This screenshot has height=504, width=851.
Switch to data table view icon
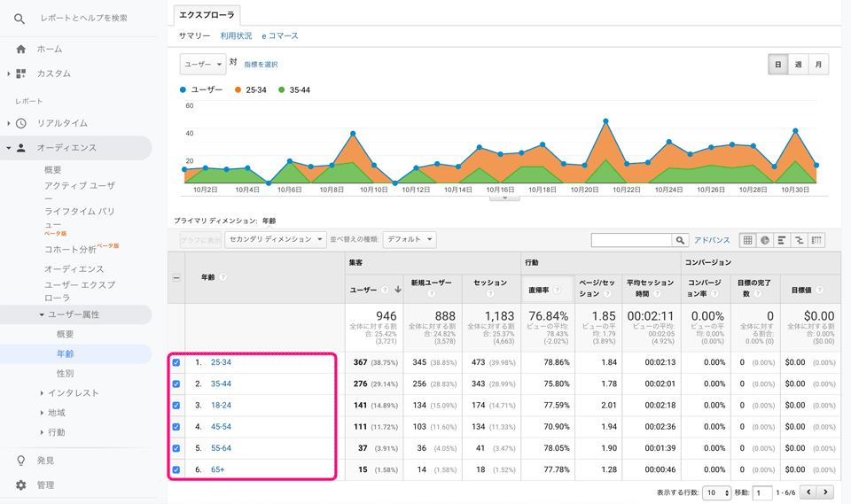pyautogui.click(x=748, y=240)
